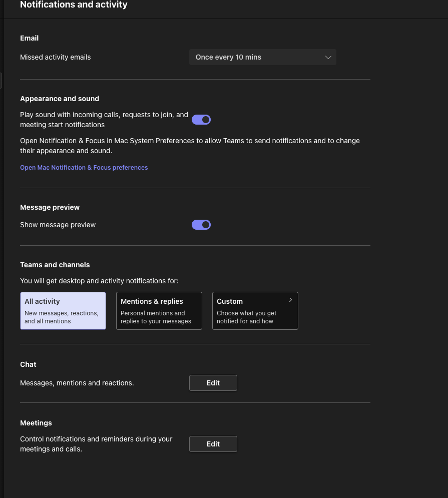
Task: Click the 'Message preview' heading
Action: click(50, 207)
